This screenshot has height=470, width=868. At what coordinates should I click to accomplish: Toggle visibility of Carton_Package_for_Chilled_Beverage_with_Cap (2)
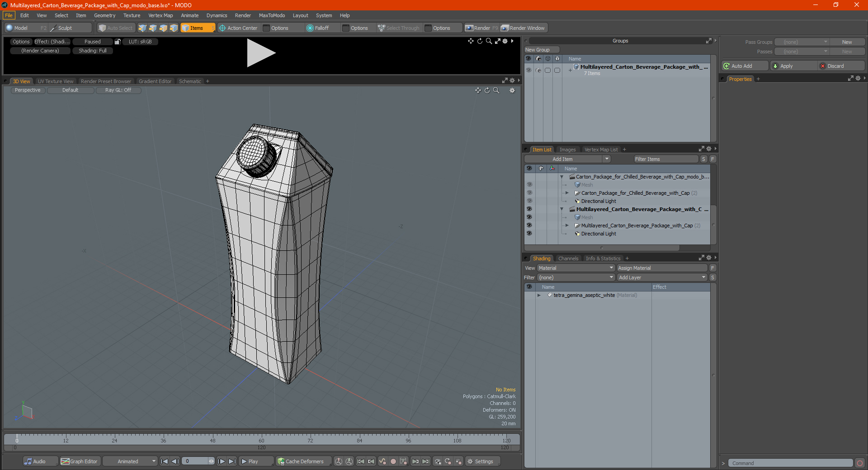[x=529, y=193]
